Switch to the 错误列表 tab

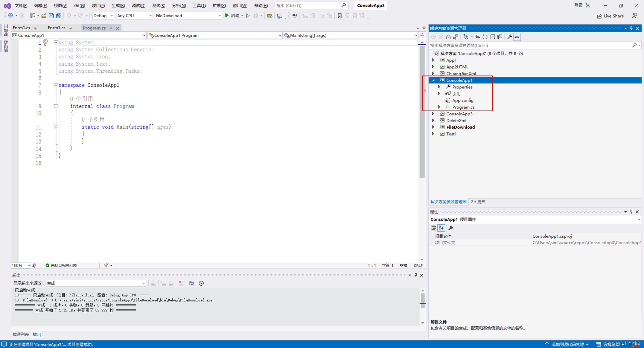point(21,334)
